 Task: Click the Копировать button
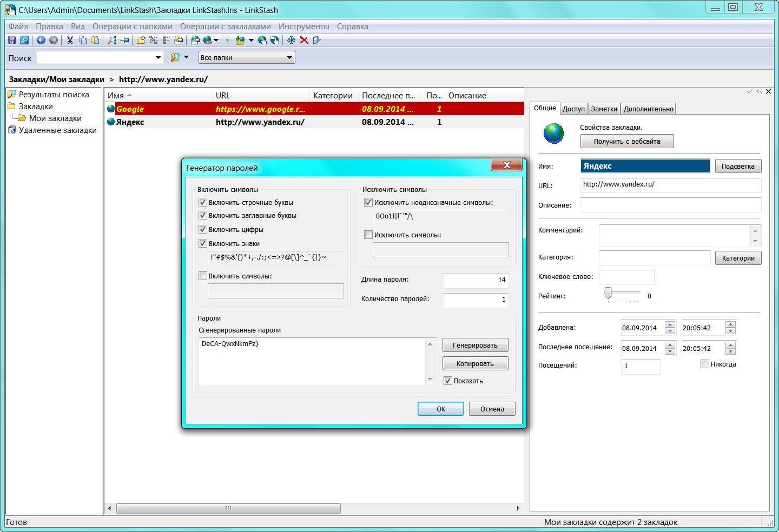pos(475,363)
